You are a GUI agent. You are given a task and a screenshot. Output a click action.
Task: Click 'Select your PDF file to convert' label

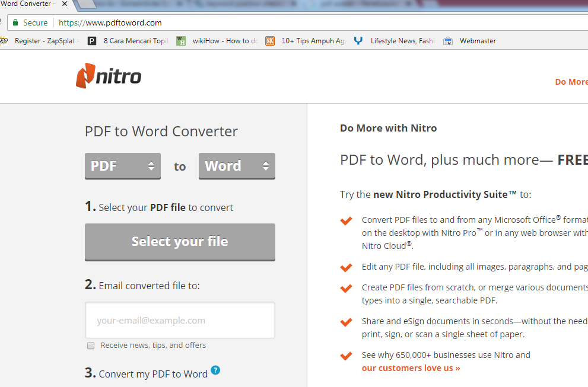click(166, 207)
